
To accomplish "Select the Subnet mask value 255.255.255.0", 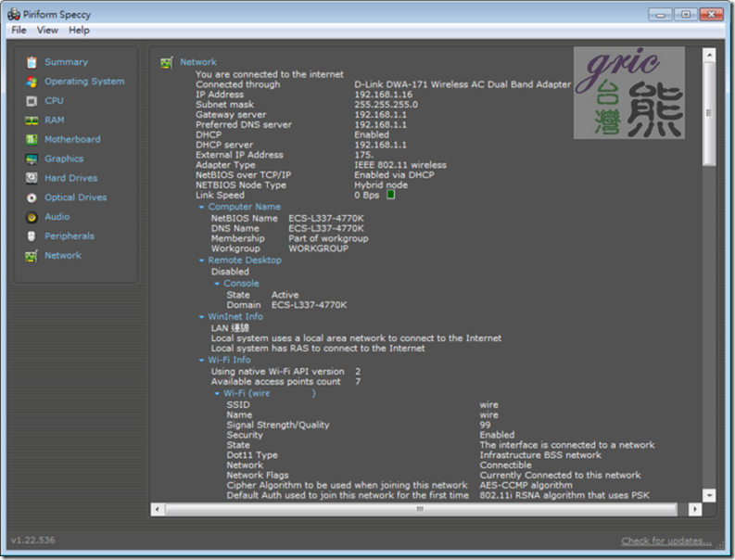I will tap(386, 105).
